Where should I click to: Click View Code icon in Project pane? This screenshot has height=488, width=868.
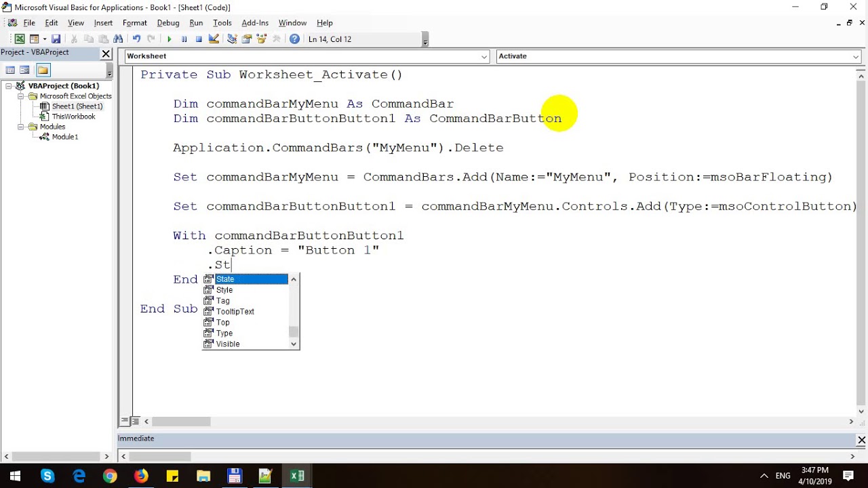pos(10,70)
